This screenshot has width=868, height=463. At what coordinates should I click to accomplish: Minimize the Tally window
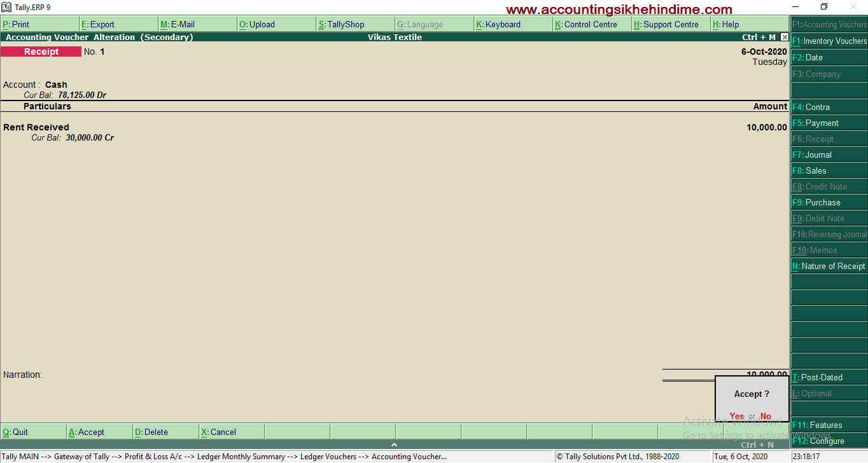(x=795, y=7)
